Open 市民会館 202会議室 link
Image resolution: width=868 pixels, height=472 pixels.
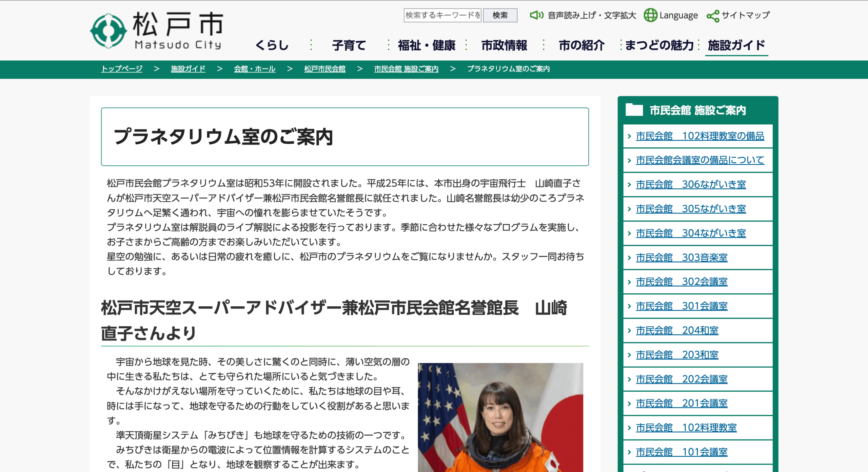[x=682, y=379]
